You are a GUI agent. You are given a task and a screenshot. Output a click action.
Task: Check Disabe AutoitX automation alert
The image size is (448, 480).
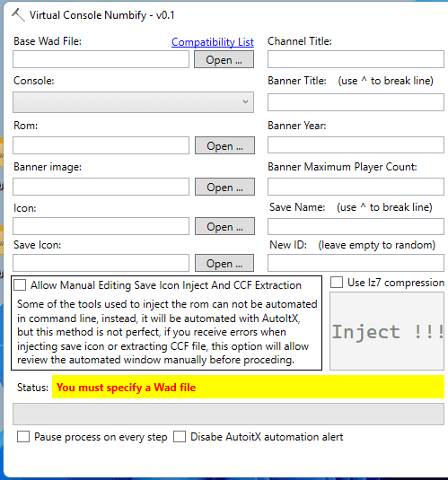coord(180,437)
